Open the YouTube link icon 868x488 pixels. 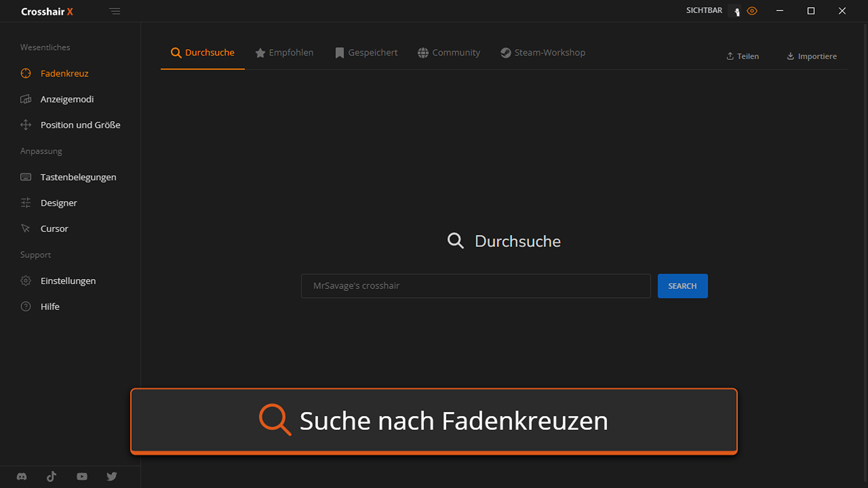click(x=82, y=476)
